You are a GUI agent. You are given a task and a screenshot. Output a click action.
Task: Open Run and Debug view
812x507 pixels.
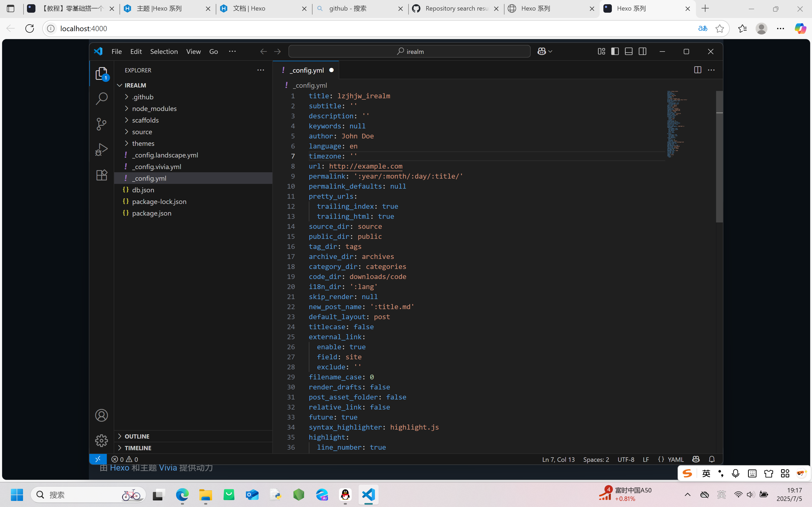pyautogui.click(x=101, y=150)
